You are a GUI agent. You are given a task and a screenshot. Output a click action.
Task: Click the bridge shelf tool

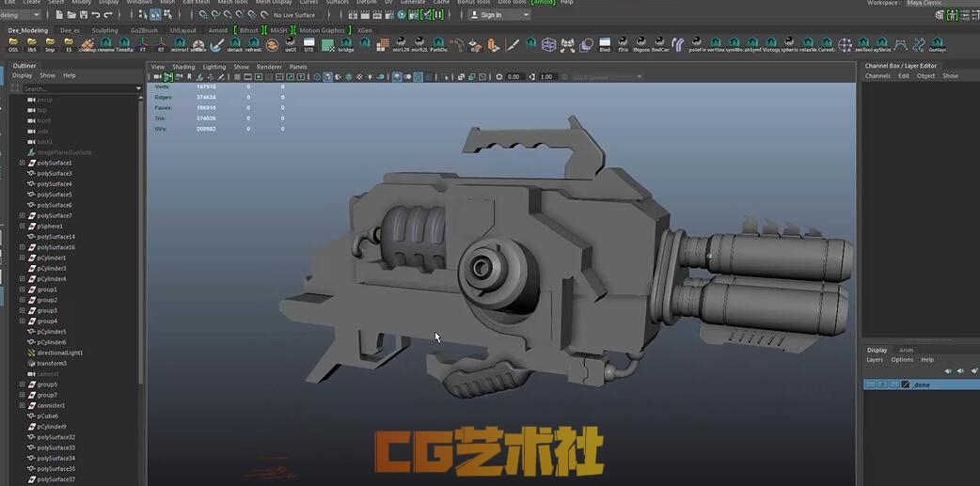345,44
